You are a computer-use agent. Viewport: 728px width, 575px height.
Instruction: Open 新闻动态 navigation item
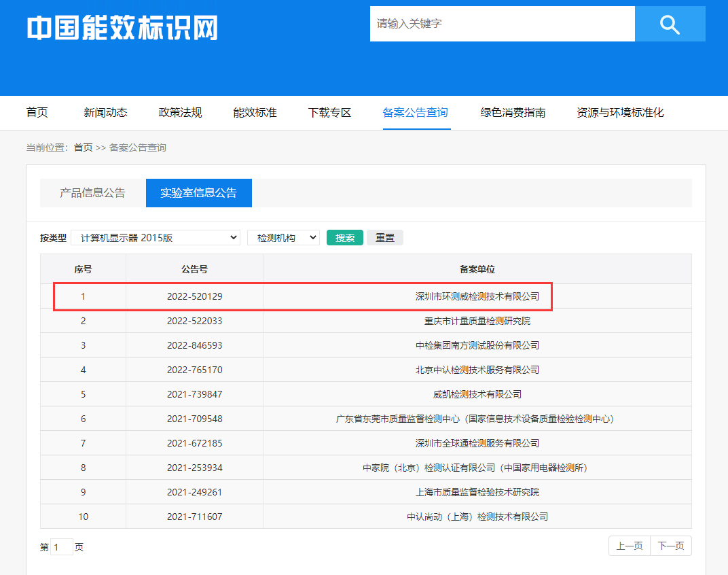(105, 113)
